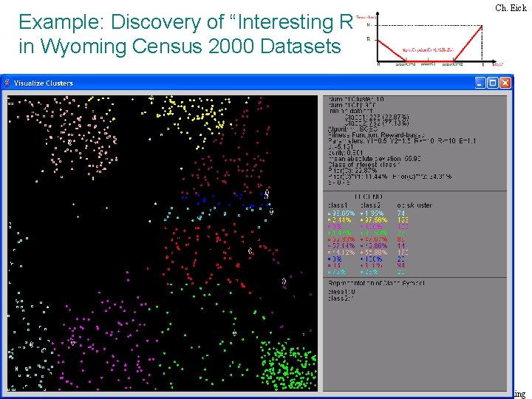The width and height of the screenshot is (532, 399).
Task: Click the Visualize Clusters window title text
Action: coord(44,83)
